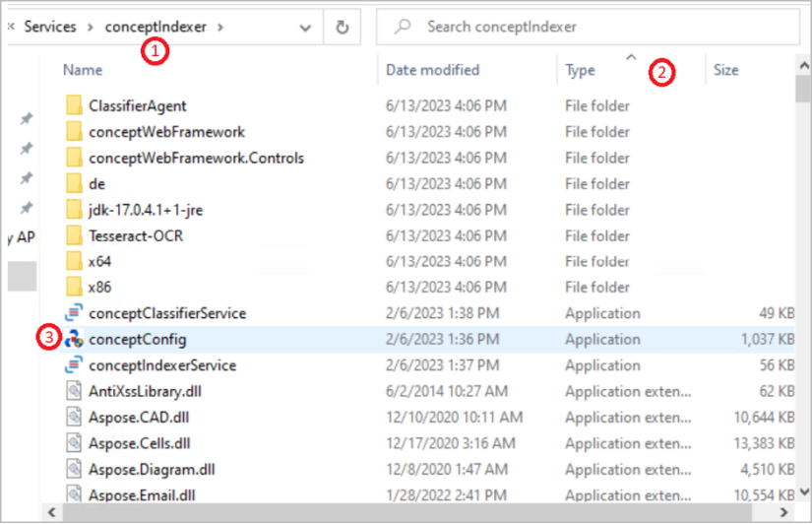The width and height of the screenshot is (812, 524).
Task: Expand the chevron after Services breadcrumb
Action: pyautogui.click(x=91, y=28)
